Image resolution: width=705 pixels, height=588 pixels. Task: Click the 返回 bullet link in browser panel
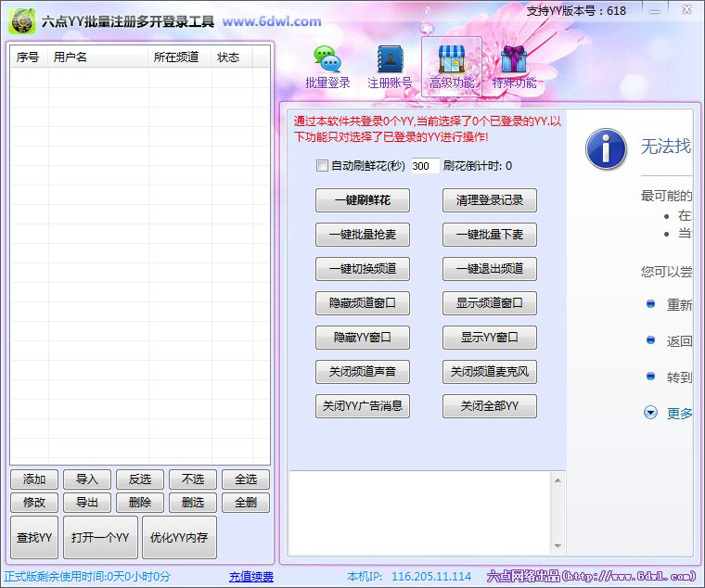[x=679, y=341]
